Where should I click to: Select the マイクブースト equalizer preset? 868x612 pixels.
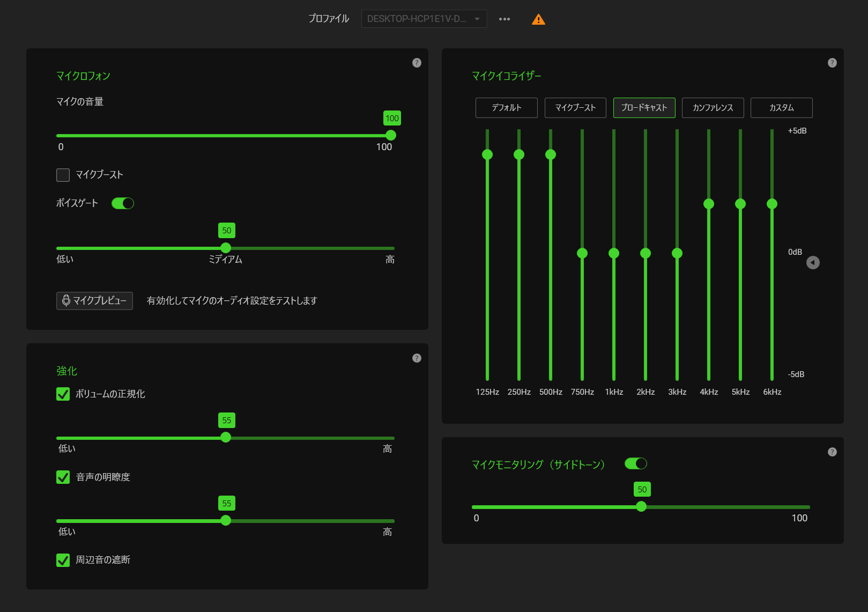575,107
